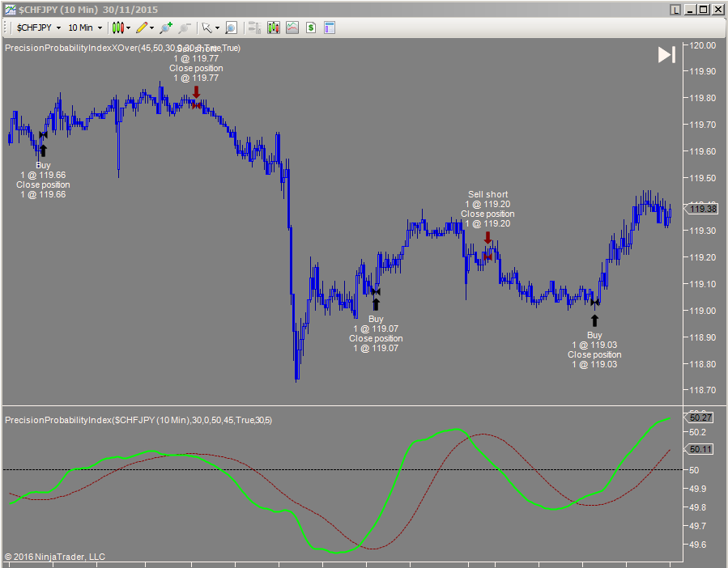The height and width of the screenshot is (568, 728).
Task: Click the red sell arrow above 119.77
Action: pyautogui.click(x=196, y=93)
